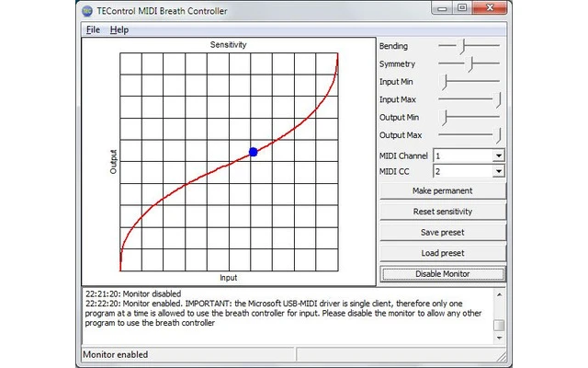Click the log panel scrollbar thumb
This screenshot has height=368, width=588.
[499, 325]
